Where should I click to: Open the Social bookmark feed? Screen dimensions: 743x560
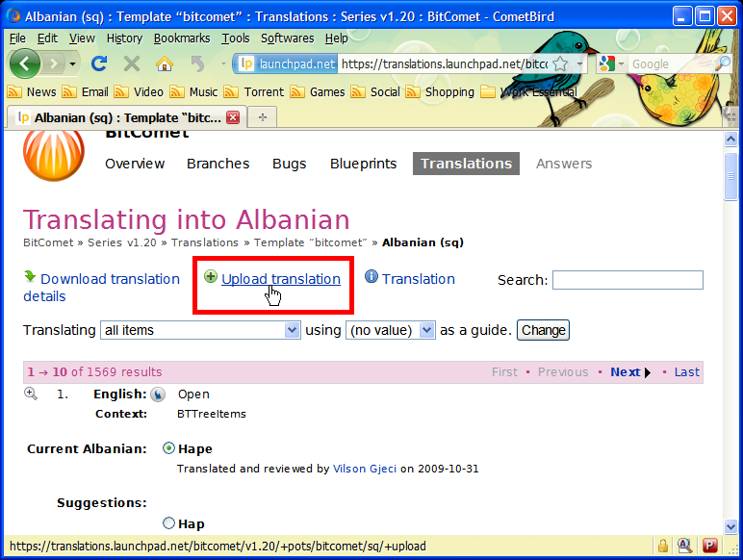pos(375,92)
